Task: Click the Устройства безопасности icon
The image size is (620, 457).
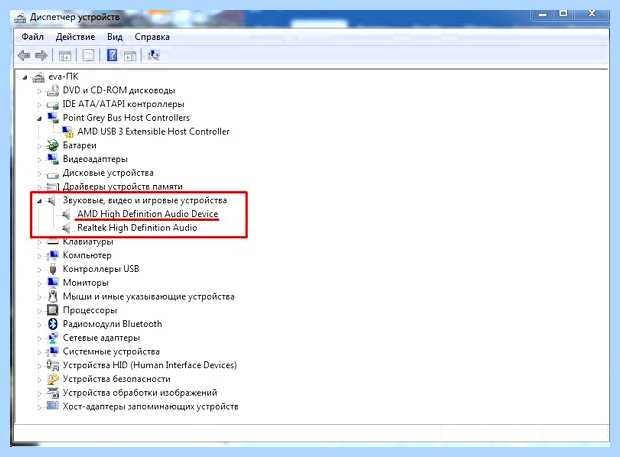Action: point(53,379)
